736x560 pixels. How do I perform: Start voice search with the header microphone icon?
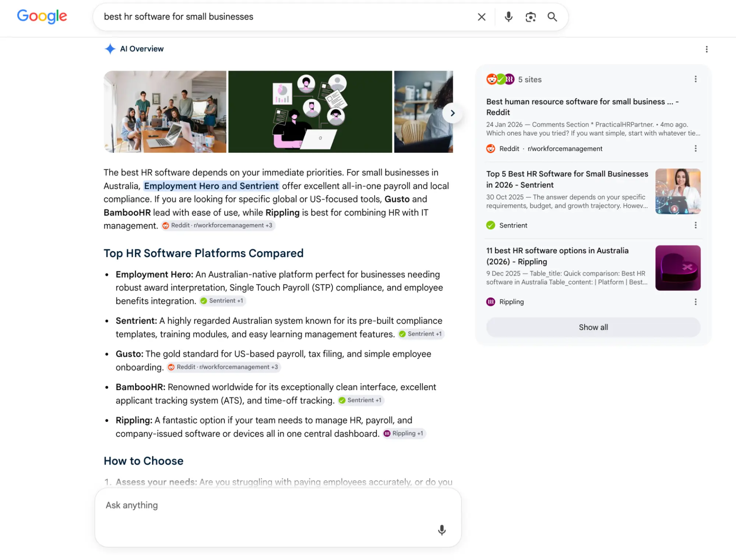[x=508, y=17]
